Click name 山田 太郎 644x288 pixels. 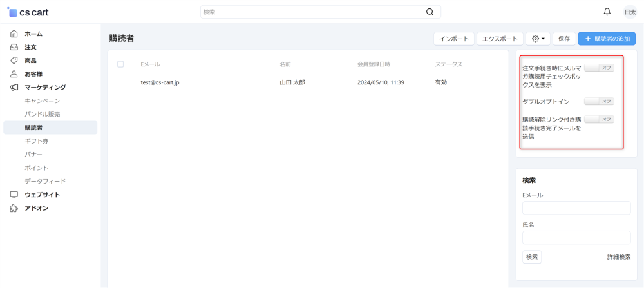click(x=292, y=82)
